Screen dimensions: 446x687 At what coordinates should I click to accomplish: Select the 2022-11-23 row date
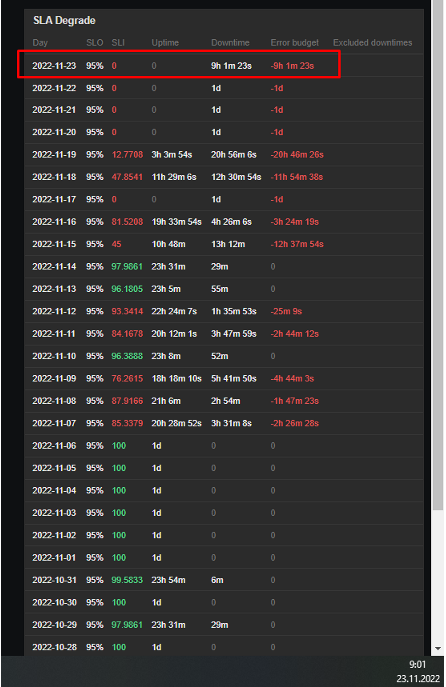[54, 66]
